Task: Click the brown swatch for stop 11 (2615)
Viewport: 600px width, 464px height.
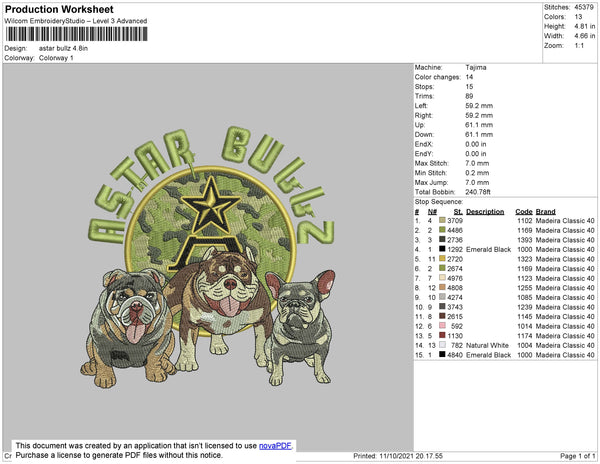Action: point(442,316)
